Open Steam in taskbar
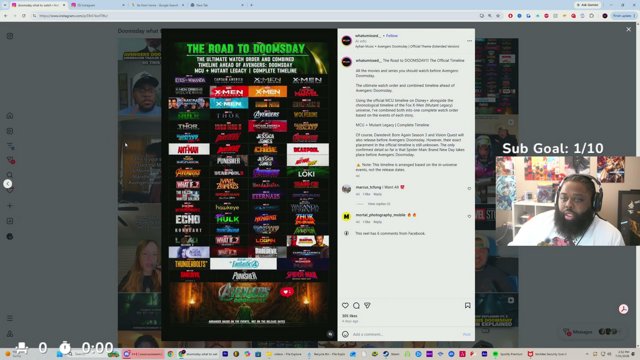Image resolution: width=640 pixels, height=360 pixels. [391, 354]
